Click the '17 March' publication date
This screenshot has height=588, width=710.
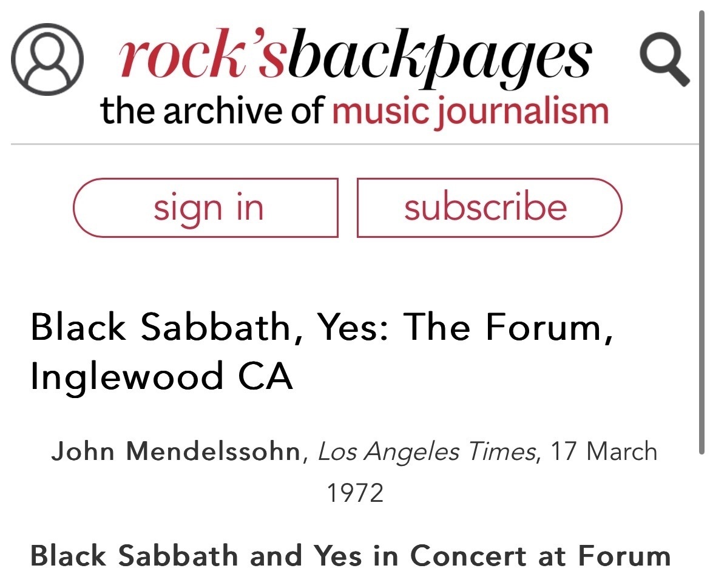(604, 452)
